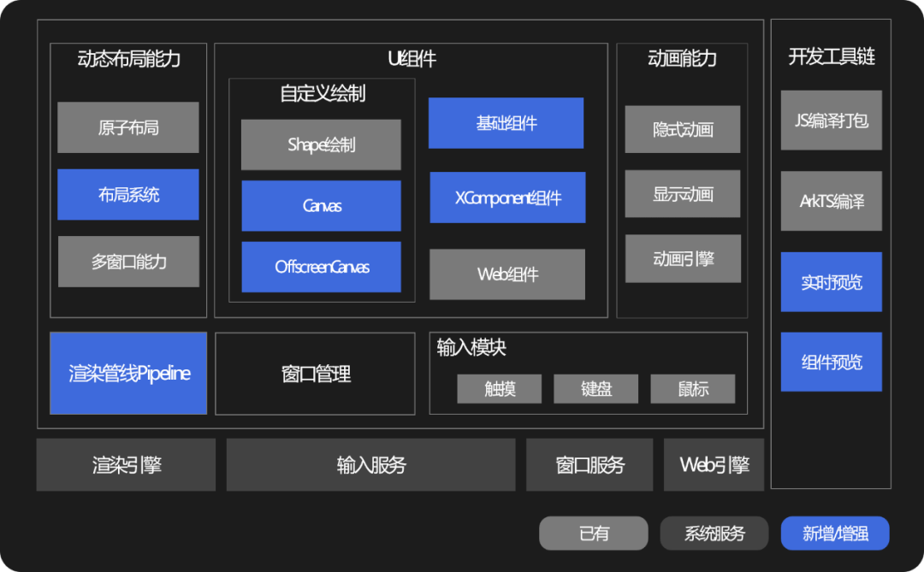This screenshot has height=572, width=924.
Task: Select the 窗口管理 box
Action: [315, 374]
